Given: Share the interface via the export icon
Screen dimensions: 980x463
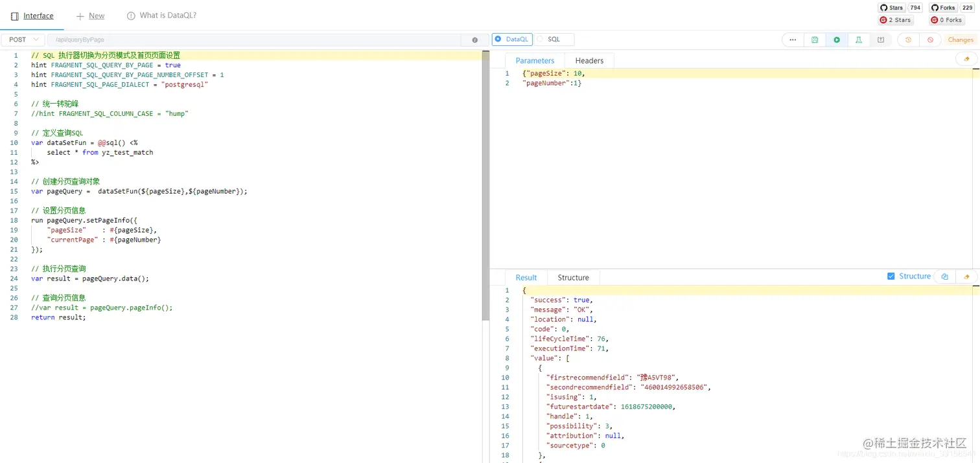Looking at the screenshot, I should tap(880, 40).
